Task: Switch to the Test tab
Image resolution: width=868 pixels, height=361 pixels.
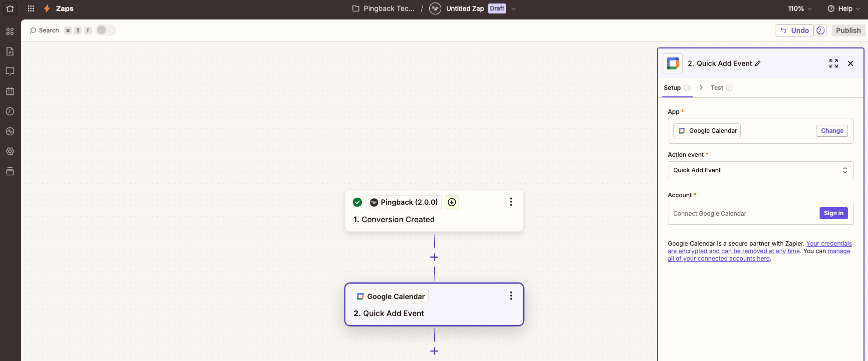Action: pyautogui.click(x=721, y=88)
